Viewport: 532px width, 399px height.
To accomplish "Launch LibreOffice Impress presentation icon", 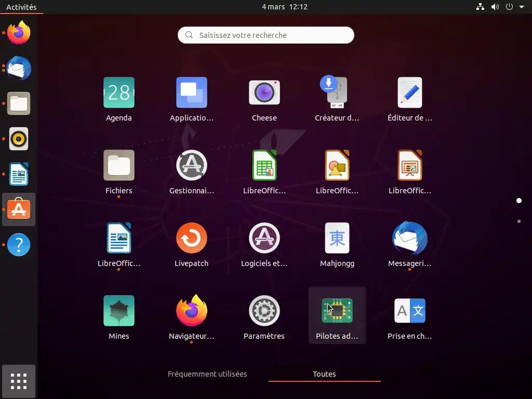I will (x=410, y=165).
